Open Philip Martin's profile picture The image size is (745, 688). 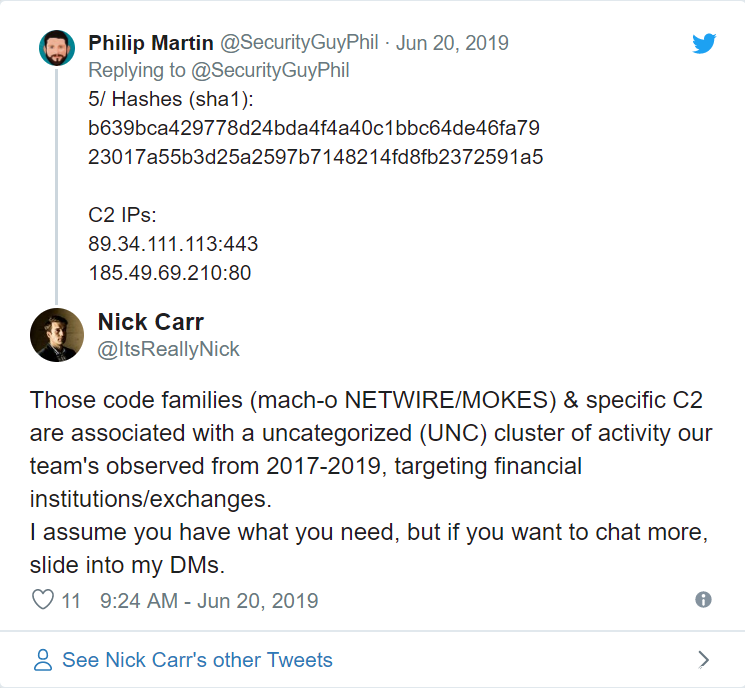tap(56, 47)
